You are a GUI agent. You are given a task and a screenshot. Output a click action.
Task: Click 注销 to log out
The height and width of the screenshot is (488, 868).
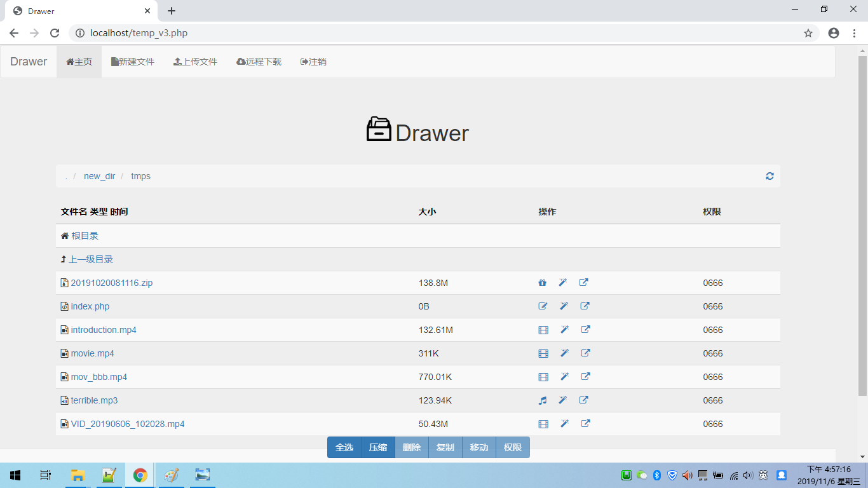313,62
